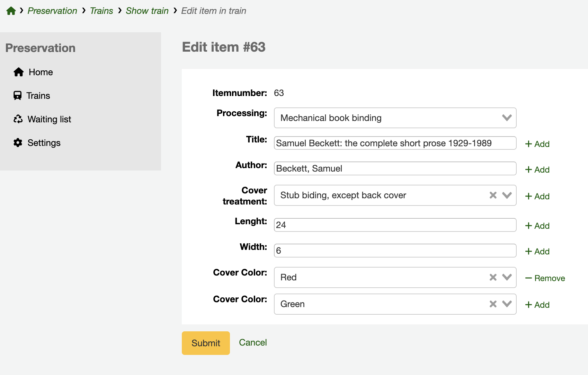Open the Green Cover Color dropdown
The image size is (588, 375).
[507, 304]
